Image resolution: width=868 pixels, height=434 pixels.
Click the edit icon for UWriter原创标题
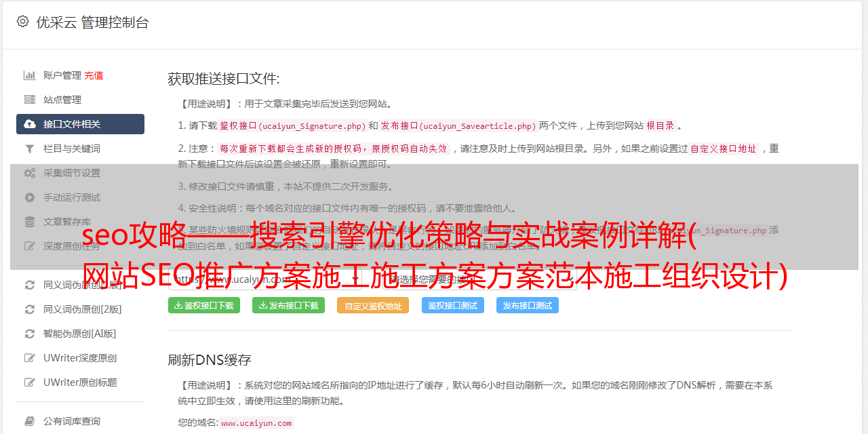pos(30,382)
